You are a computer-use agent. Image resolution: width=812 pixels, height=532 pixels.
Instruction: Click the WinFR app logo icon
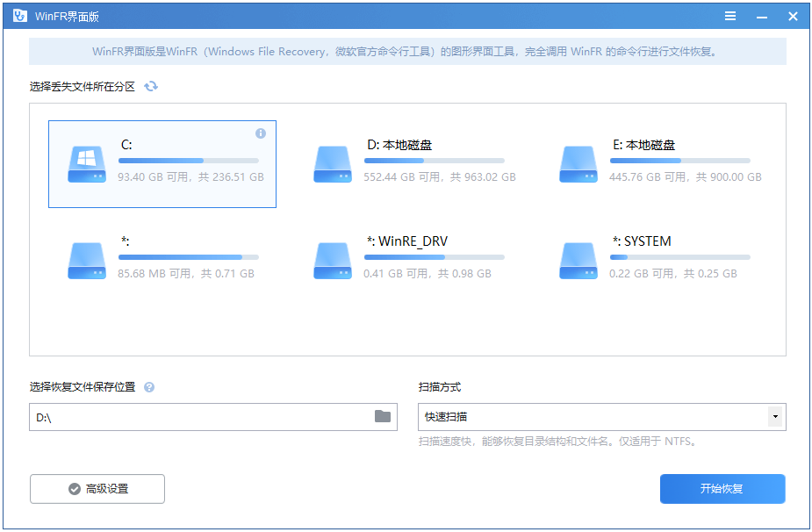(x=19, y=16)
